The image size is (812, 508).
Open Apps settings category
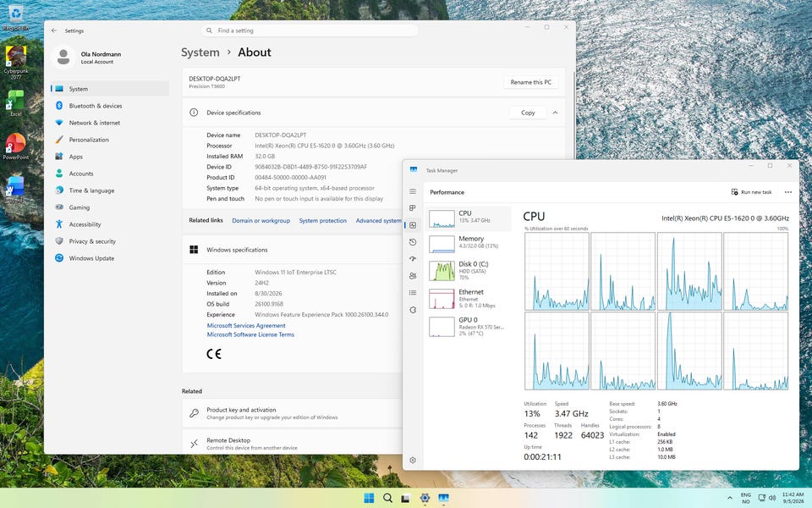click(x=110, y=157)
